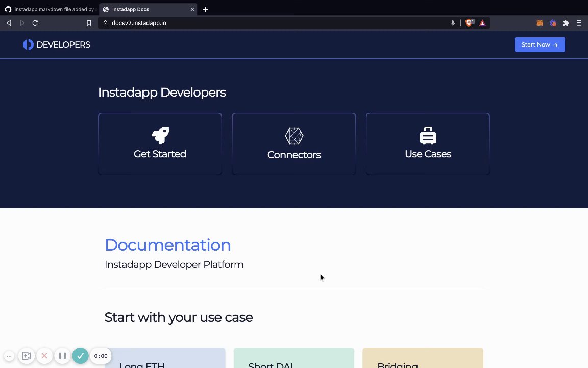Click the rocket icon on Get Started
The width and height of the screenshot is (588, 368).
pos(160,135)
